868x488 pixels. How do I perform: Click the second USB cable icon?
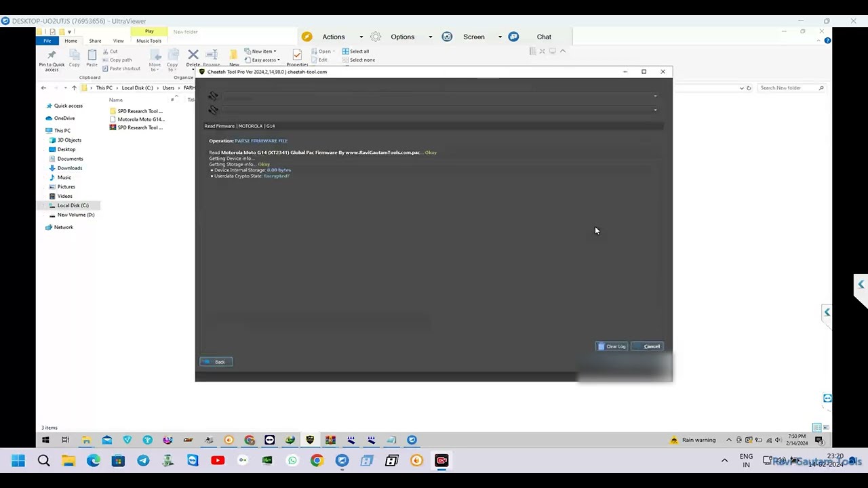(214, 110)
